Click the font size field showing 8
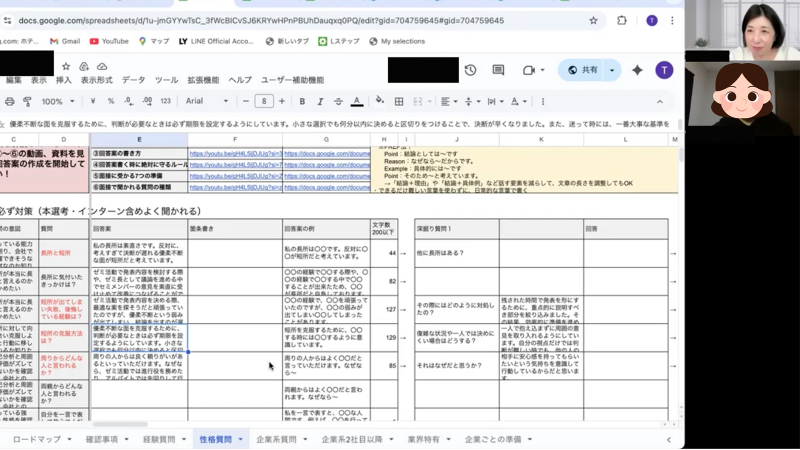Screen dimensions: 800x450 (x=264, y=101)
